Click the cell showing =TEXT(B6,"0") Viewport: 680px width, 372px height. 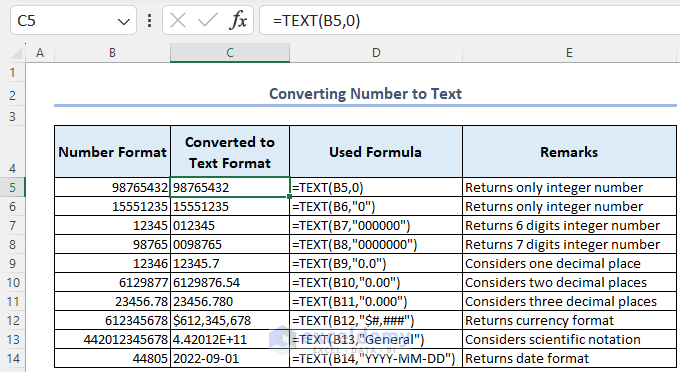point(376,206)
